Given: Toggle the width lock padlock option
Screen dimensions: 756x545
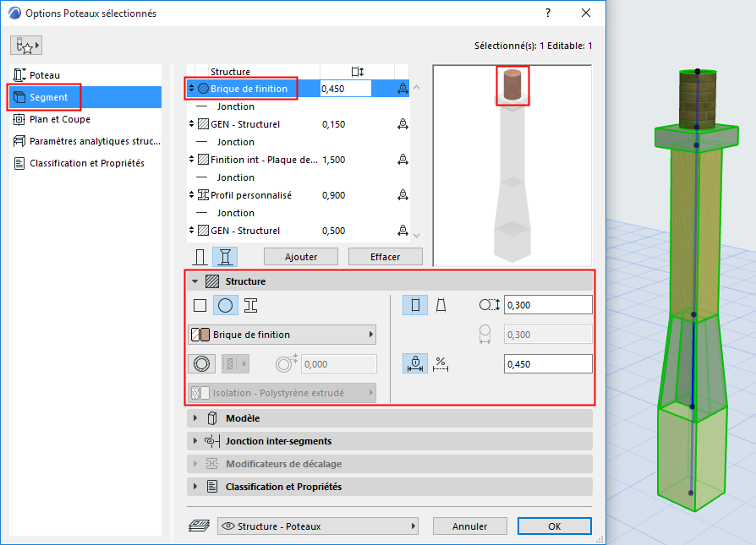Looking at the screenshot, I should (414, 363).
